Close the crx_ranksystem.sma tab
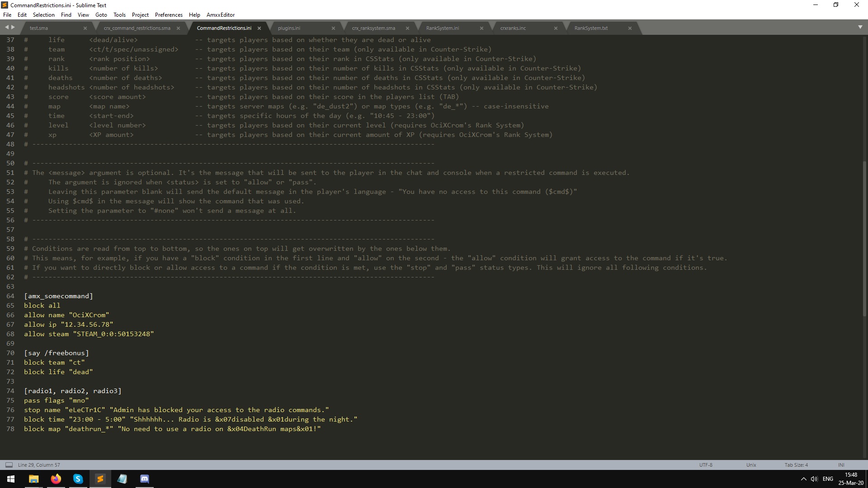Image resolution: width=868 pixels, height=488 pixels. (407, 28)
